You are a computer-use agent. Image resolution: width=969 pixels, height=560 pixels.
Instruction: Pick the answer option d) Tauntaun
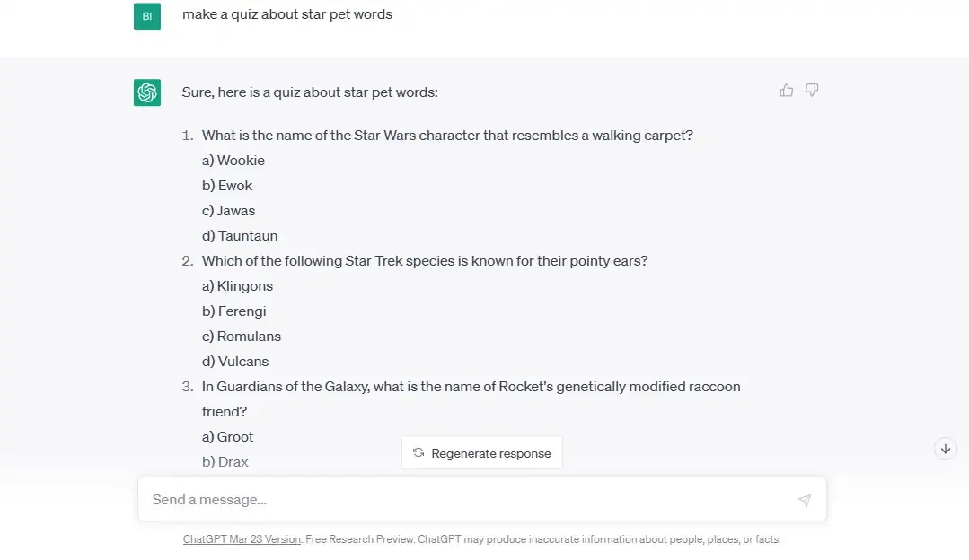240,236
